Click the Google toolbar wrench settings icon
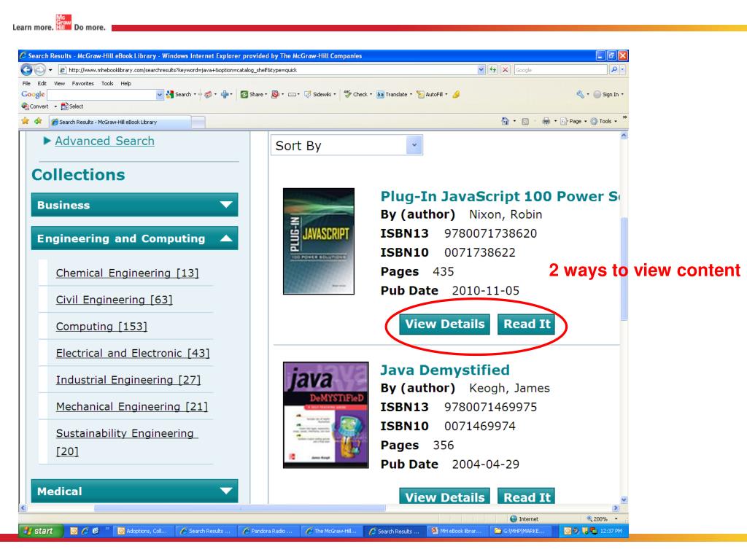 click(x=580, y=94)
